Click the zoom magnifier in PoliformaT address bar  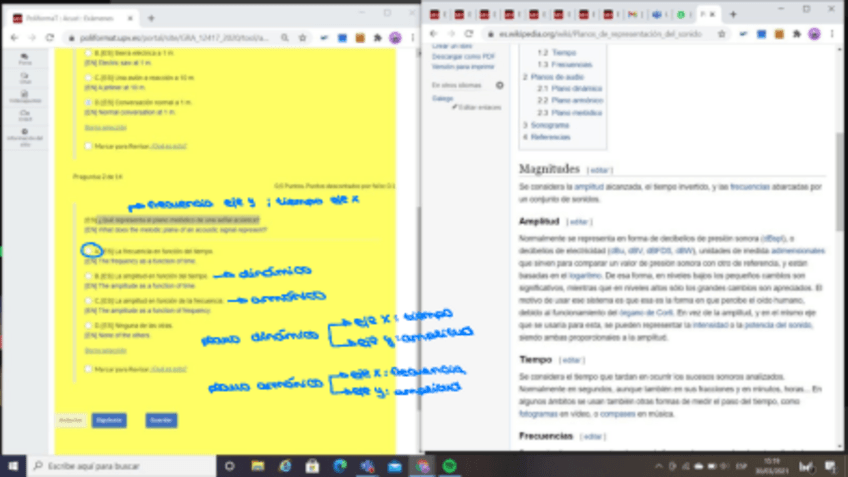point(284,38)
